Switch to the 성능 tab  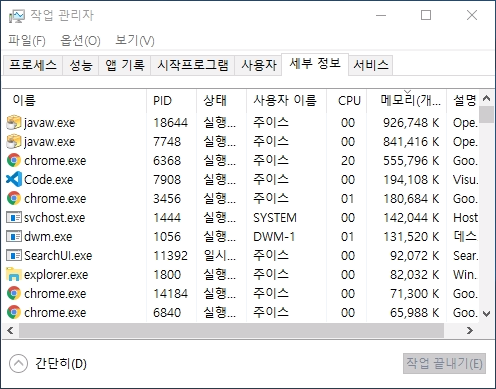[81, 65]
